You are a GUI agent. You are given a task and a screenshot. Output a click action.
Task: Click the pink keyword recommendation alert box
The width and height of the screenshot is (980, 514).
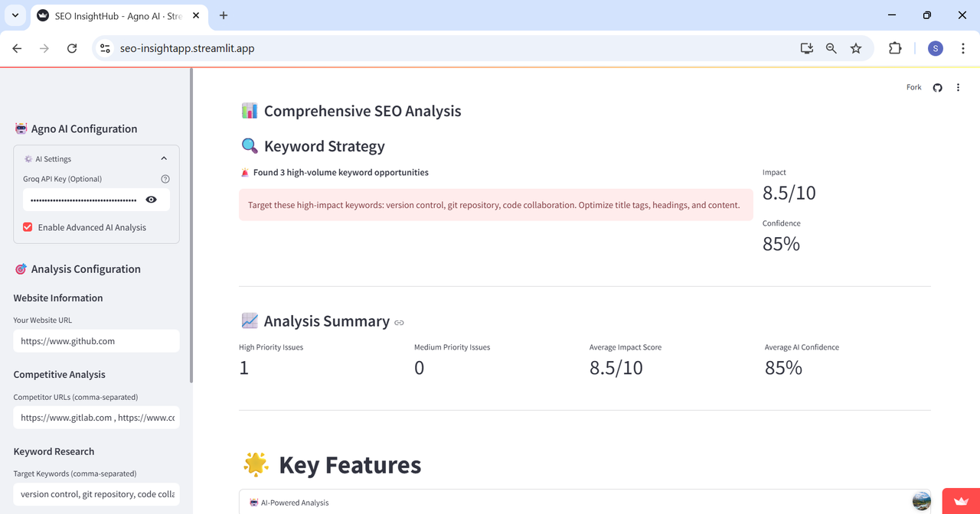click(x=496, y=205)
